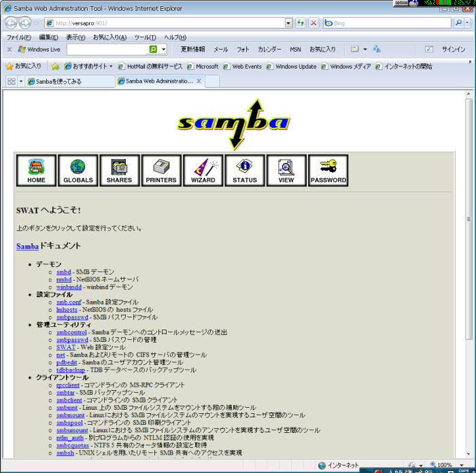476x473 pixels.
Task: Click the vertical scrollbar thumb
Action: tap(469, 219)
